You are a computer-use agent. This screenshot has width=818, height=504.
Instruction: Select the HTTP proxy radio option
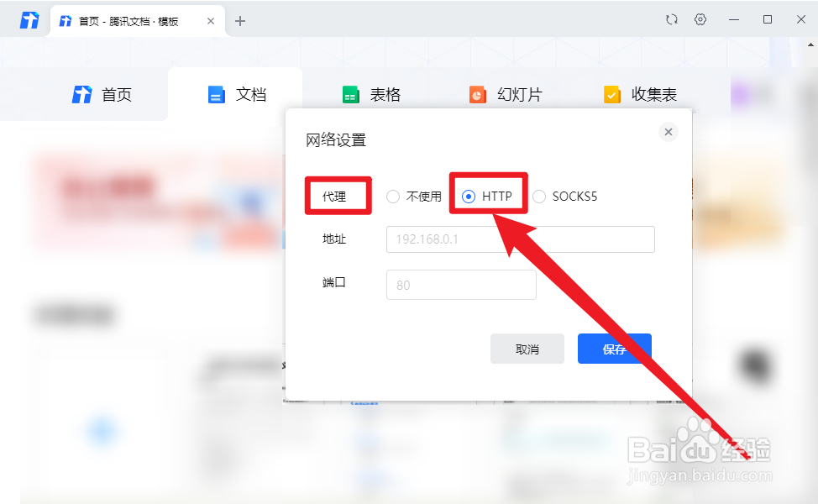point(469,197)
